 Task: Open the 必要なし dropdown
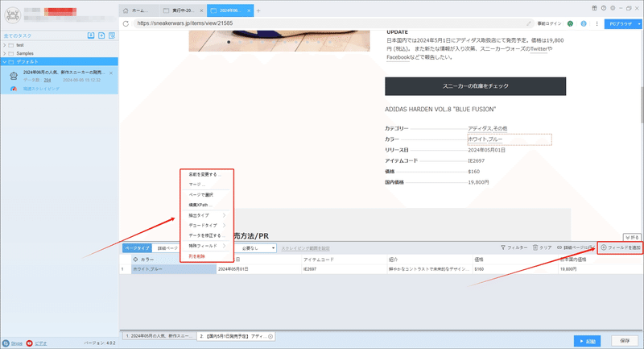click(256, 248)
